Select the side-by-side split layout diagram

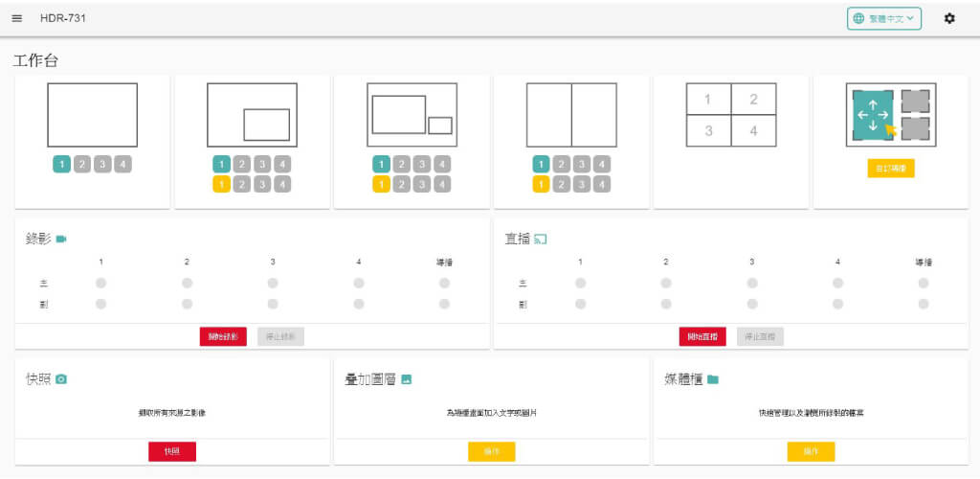coord(571,115)
